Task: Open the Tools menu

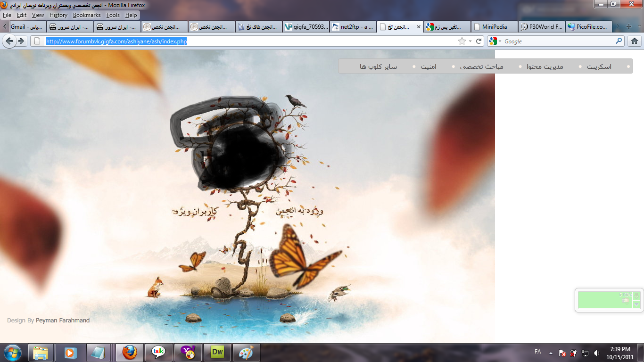Action: coord(113,15)
